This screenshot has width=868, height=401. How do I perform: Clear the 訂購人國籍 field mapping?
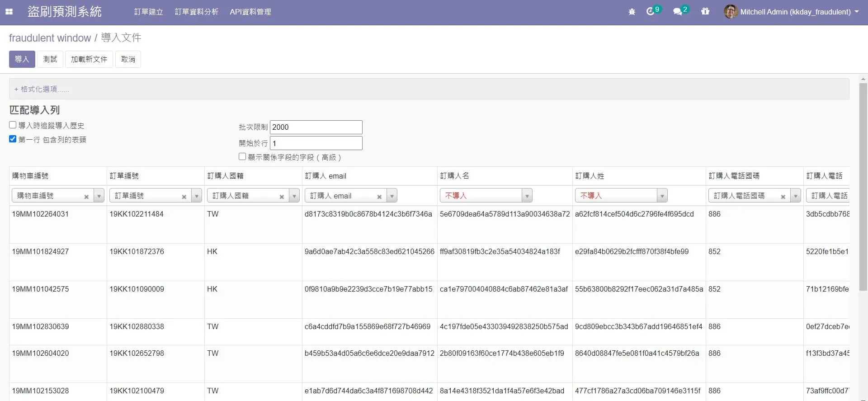point(282,197)
